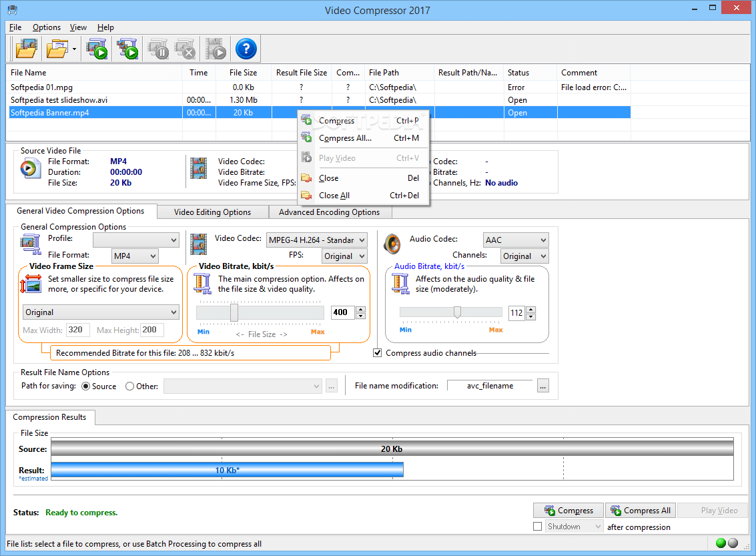This screenshot has width=756, height=556.
Task: Click the audio bitrate value field 112
Action: coord(517,313)
